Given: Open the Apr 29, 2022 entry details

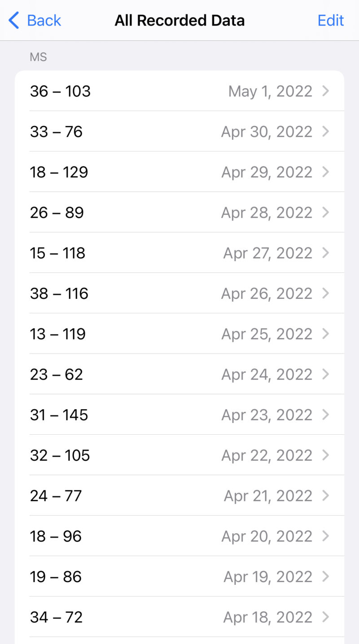Looking at the screenshot, I should coord(179,172).
